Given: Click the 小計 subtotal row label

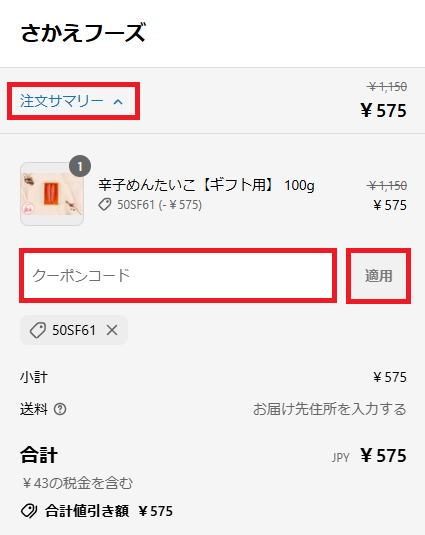Looking at the screenshot, I should (34, 377).
